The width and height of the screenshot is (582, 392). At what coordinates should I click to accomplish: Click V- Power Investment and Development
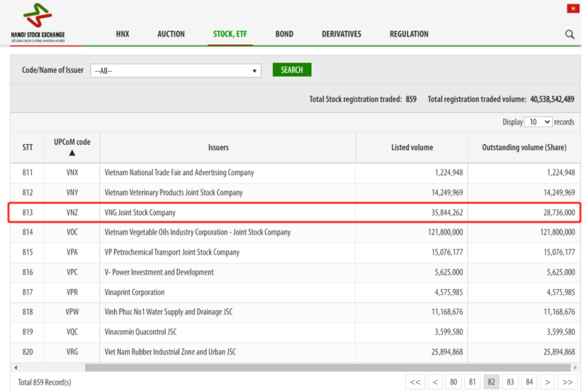[159, 272]
